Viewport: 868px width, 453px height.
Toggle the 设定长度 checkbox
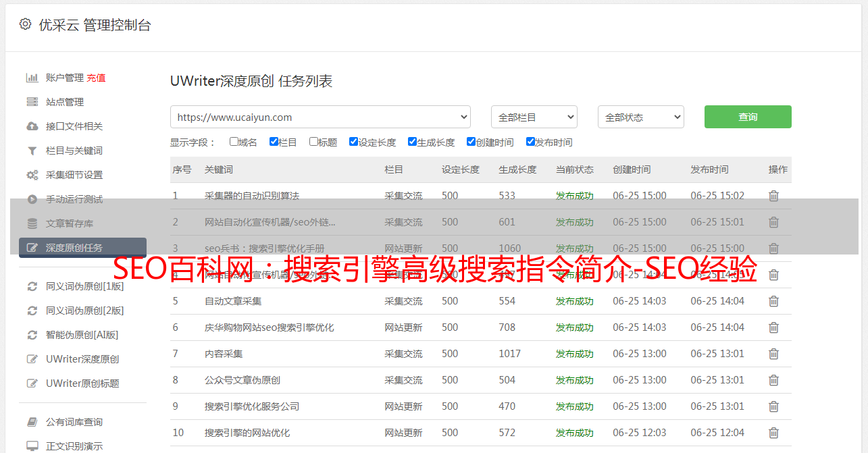coord(353,142)
